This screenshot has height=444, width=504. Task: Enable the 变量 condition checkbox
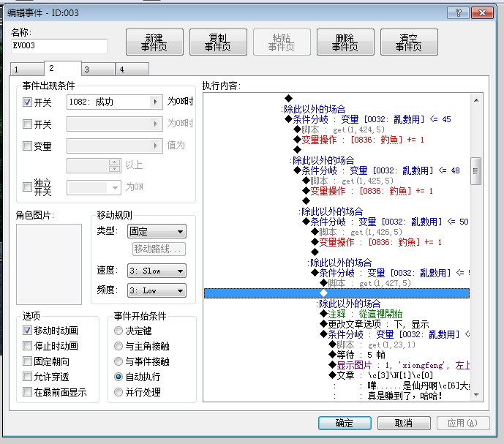[27, 146]
